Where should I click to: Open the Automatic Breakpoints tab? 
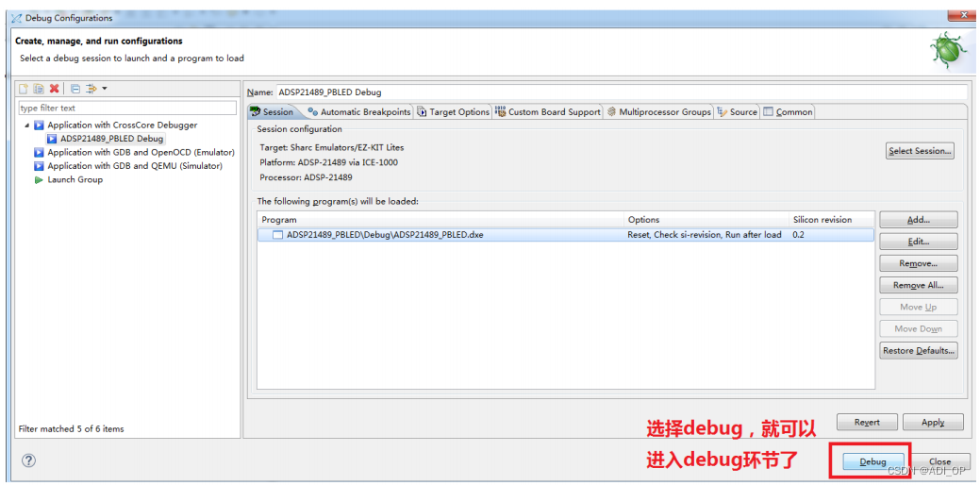coord(358,112)
